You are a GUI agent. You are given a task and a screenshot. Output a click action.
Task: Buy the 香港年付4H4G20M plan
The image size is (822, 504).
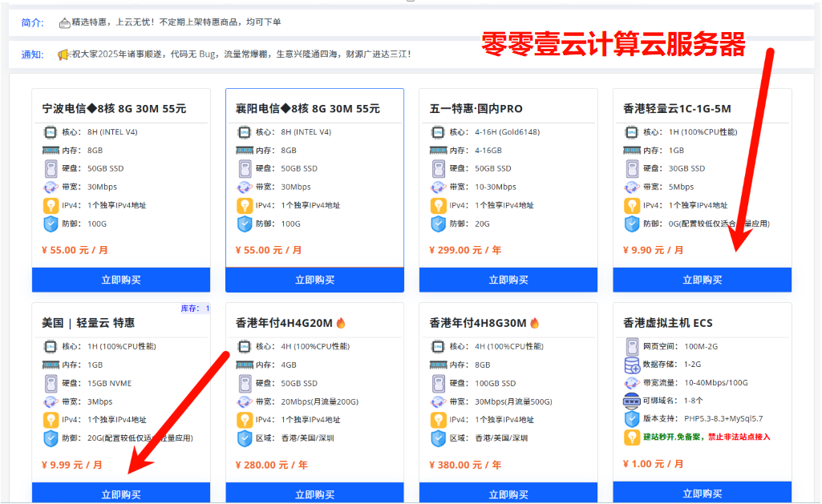point(314,493)
